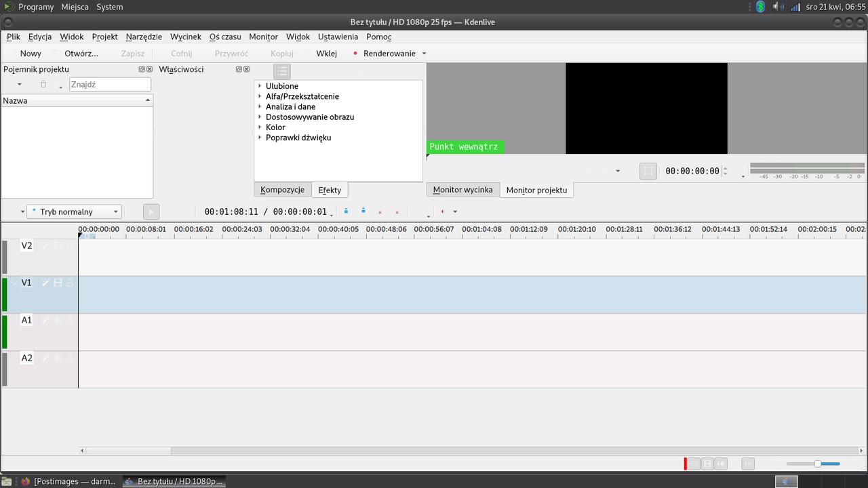Viewport: 868px width, 488px height.
Task: Click the first blue insert-zone icon
Action: tap(347, 211)
